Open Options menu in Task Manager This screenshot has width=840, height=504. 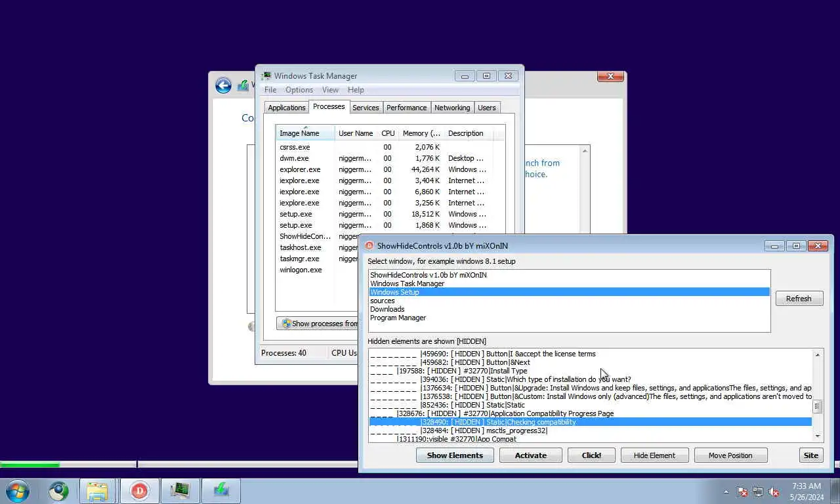pyautogui.click(x=299, y=90)
